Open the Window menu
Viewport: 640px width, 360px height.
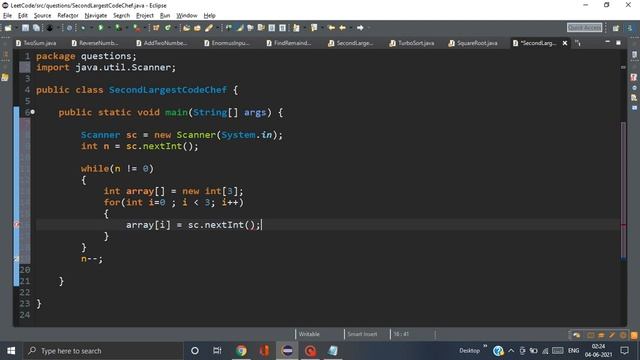pyautogui.click(x=187, y=16)
